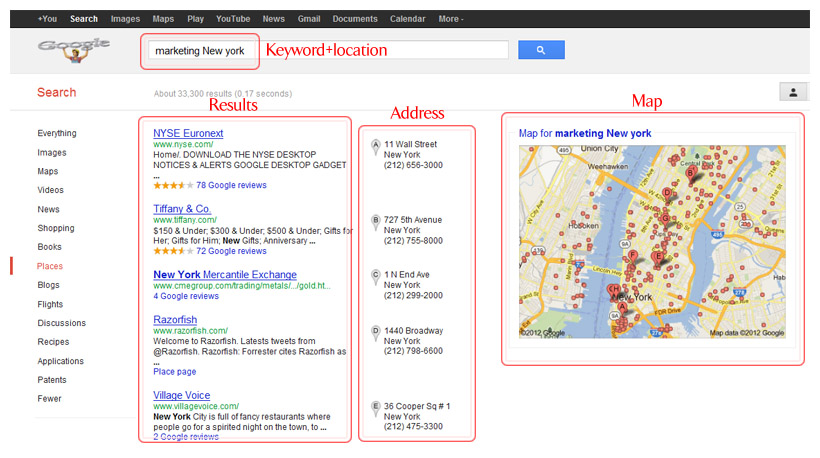Click red marker E on the map
Image resolution: width=820 pixels, height=458 pixels.
click(x=658, y=258)
